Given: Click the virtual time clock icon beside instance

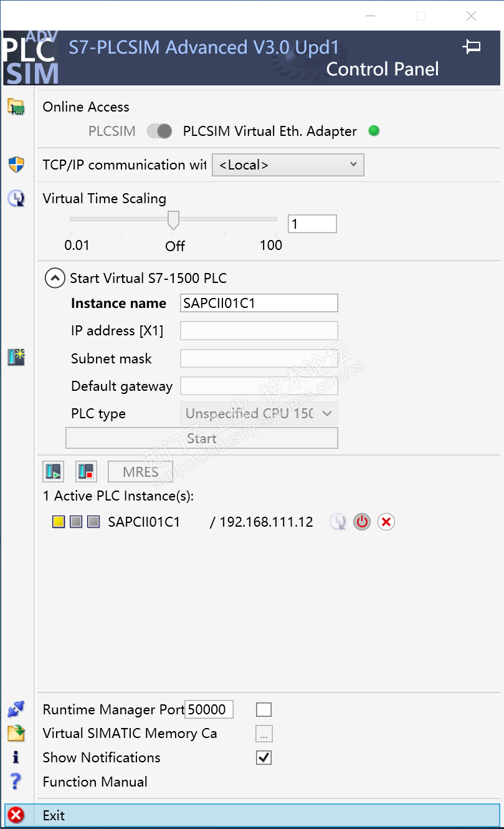Looking at the screenshot, I should [338, 522].
